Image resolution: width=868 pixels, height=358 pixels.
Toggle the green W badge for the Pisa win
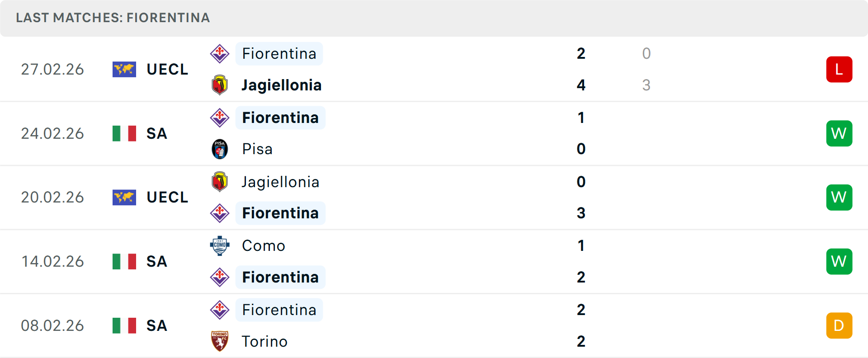point(840,133)
